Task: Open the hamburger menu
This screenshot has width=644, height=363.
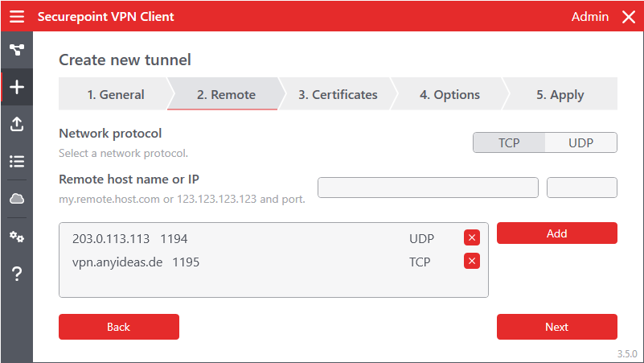Action: tap(17, 16)
